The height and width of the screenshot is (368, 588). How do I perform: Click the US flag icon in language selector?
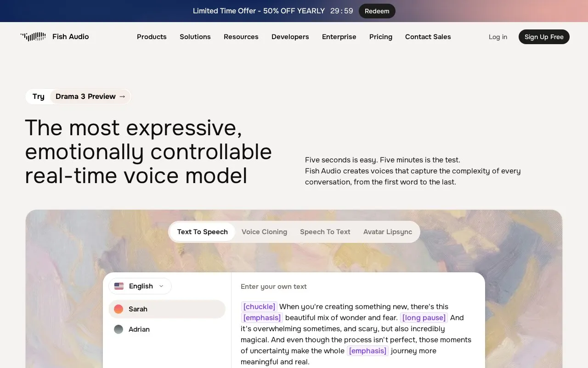(119, 286)
